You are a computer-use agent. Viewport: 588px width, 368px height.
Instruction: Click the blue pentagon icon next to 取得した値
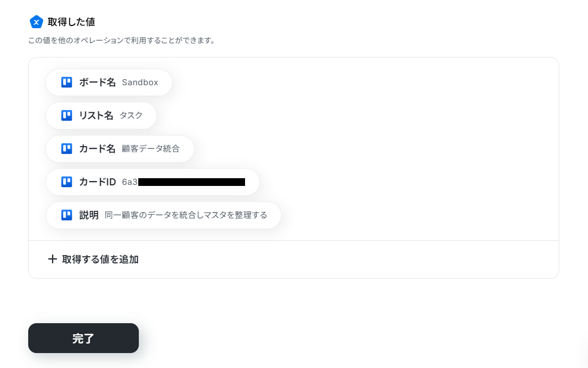click(x=37, y=22)
